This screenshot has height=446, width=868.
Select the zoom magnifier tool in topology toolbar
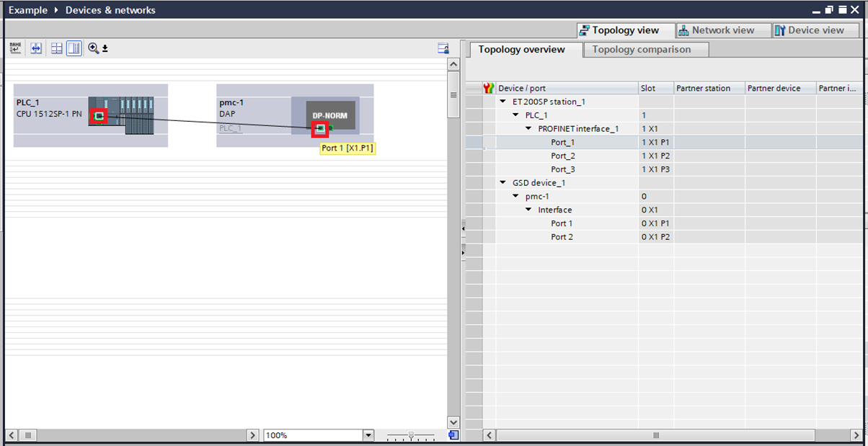coord(94,48)
